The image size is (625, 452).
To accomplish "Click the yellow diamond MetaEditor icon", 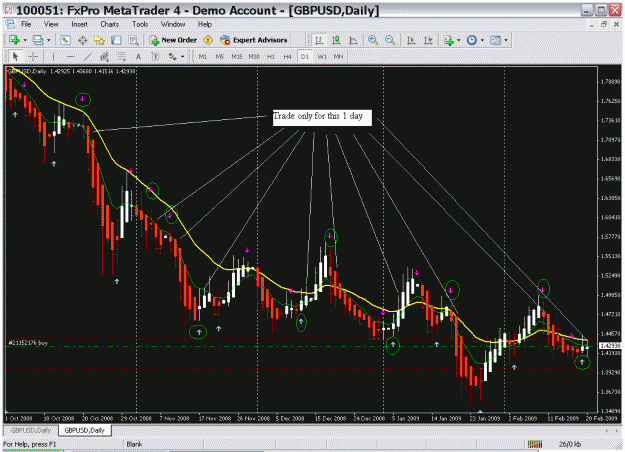I will (x=208, y=40).
